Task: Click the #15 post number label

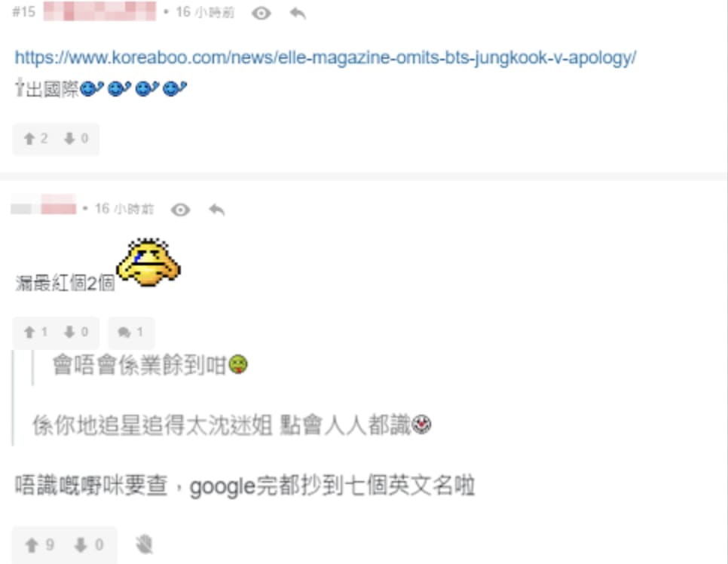Action: (23, 12)
